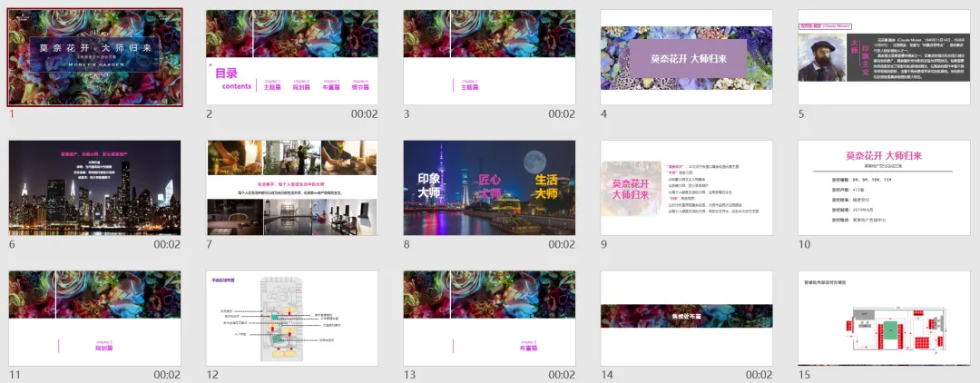Click the slide number label "8"
This screenshot has height=383, width=980.
coord(407,245)
